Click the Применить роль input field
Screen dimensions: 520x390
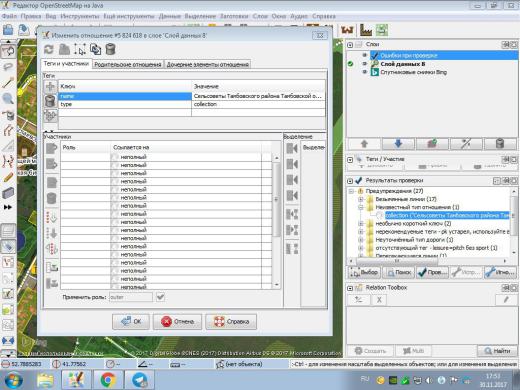(x=131, y=297)
